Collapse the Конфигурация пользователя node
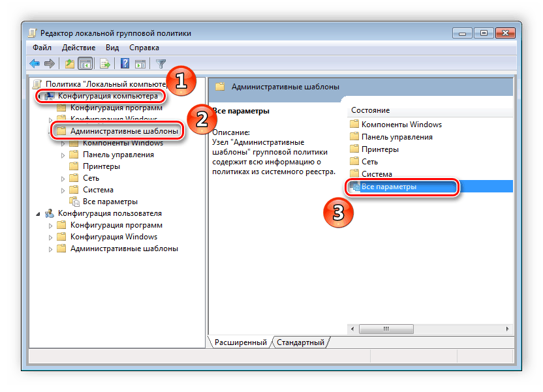The width and height of the screenshot is (543, 392). click(38, 214)
